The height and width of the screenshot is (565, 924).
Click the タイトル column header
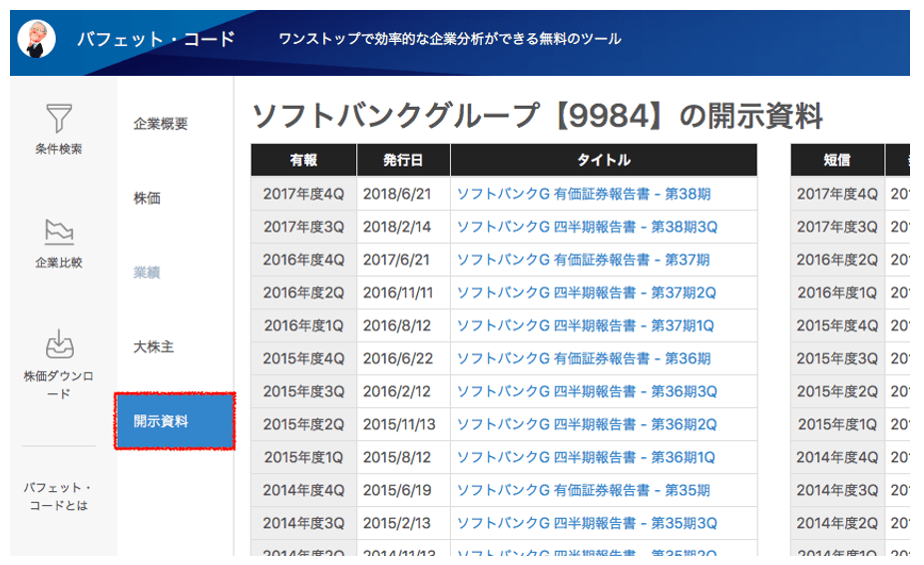603,160
